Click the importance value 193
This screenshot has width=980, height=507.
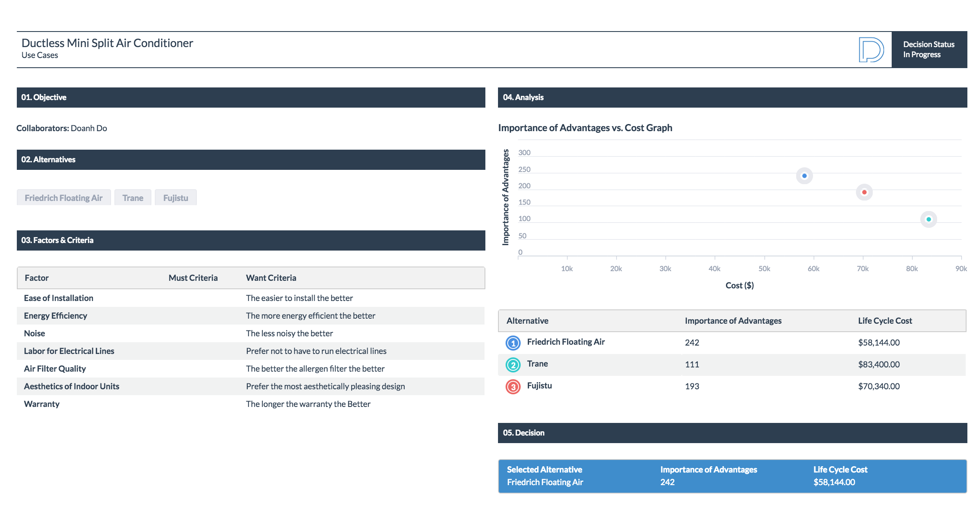coord(692,386)
